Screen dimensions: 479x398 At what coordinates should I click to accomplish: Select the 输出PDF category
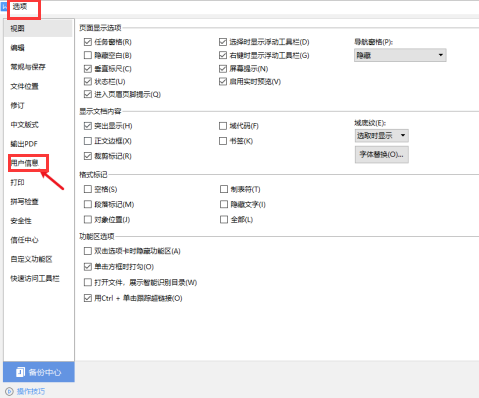[x=24, y=144]
